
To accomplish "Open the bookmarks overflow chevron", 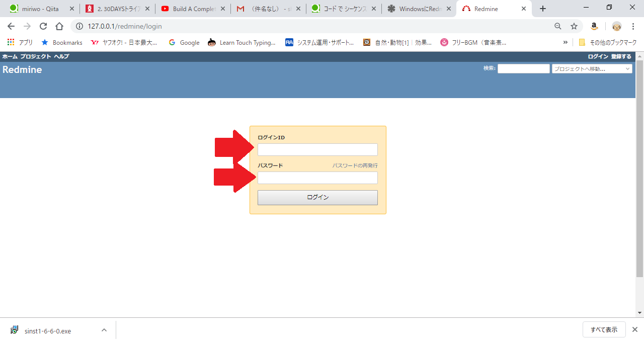I will pos(565,42).
